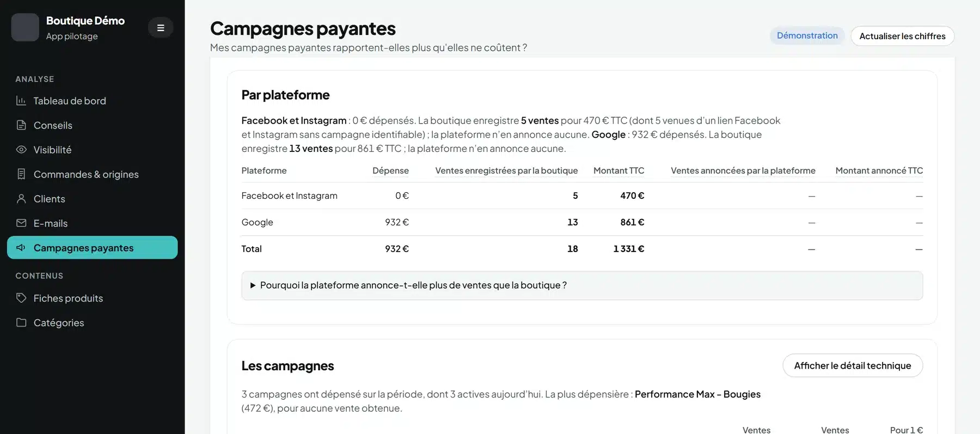Click the Google row label in table
This screenshot has height=434, width=980.
[x=258, y=222]
